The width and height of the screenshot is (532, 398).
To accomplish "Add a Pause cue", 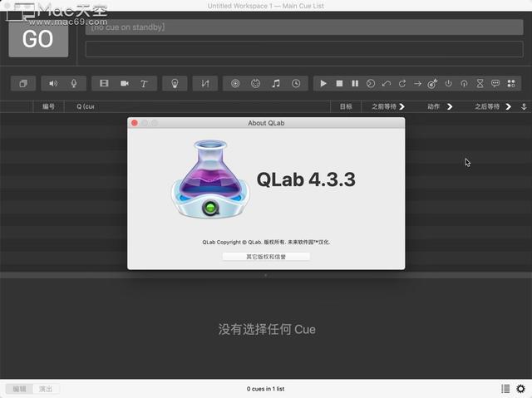I will (355, 83).
